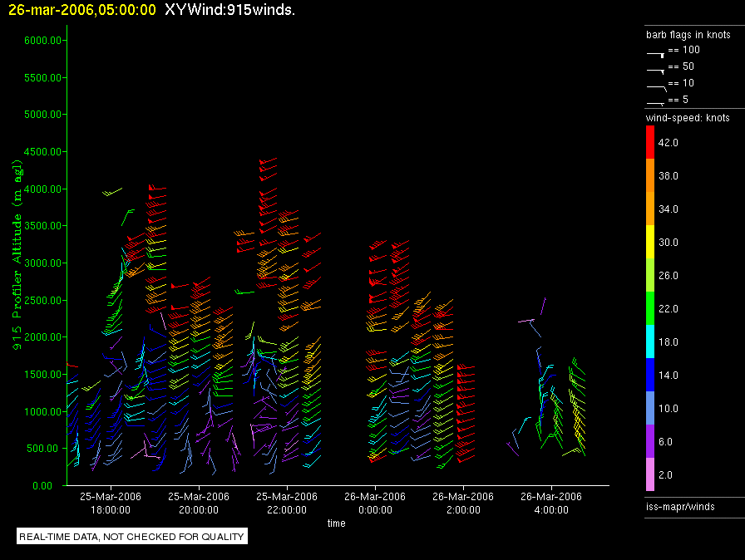Image resolution: width=745 pixels, height=560 pixels.
Task: Click the iss-mapr/winds source label
Action: pos(680,506)
